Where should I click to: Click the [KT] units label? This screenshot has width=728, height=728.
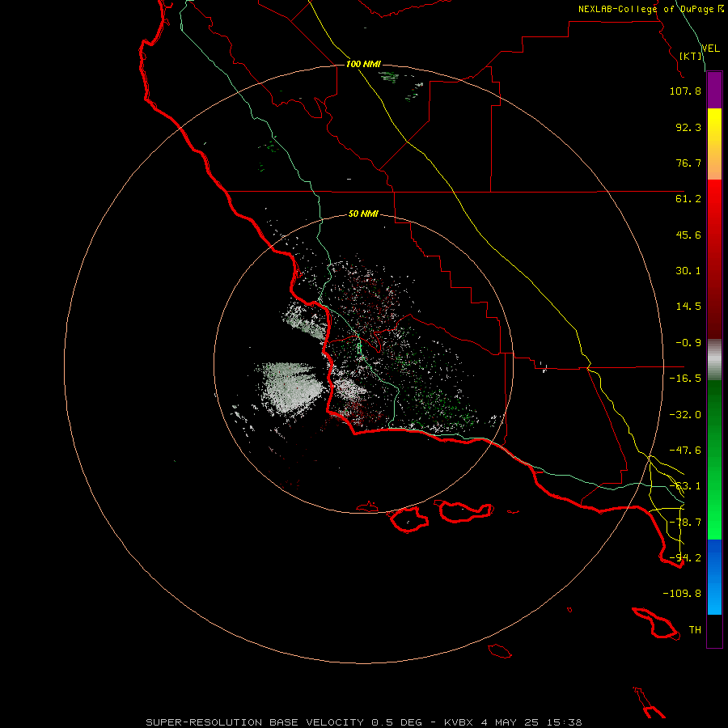691,56
